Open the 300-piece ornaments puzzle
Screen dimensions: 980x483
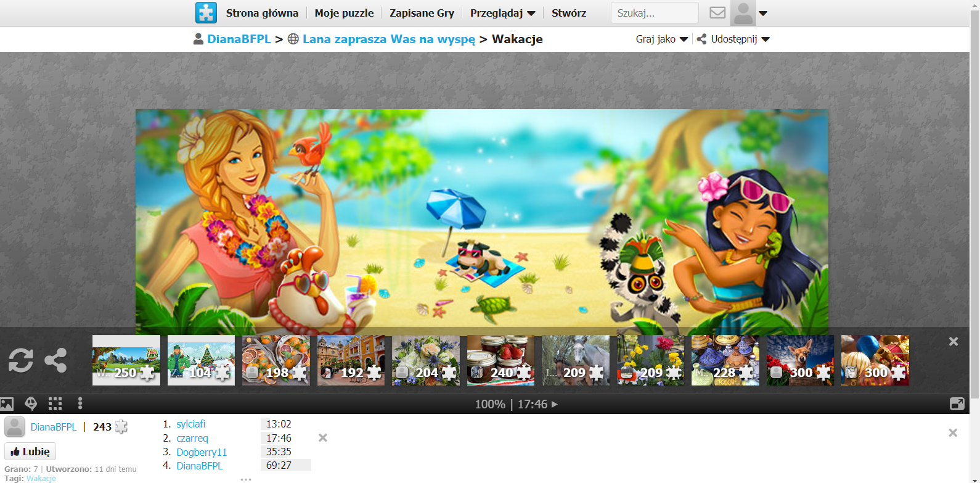875,360
